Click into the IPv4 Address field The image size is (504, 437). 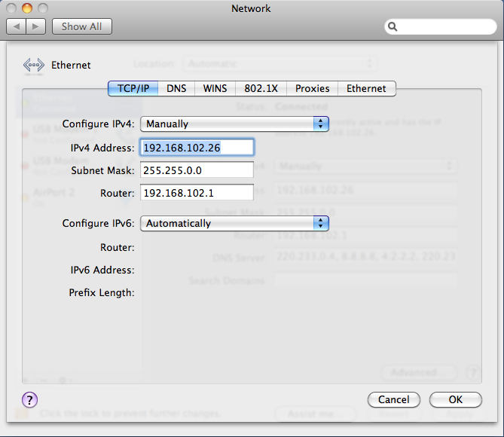197,148
